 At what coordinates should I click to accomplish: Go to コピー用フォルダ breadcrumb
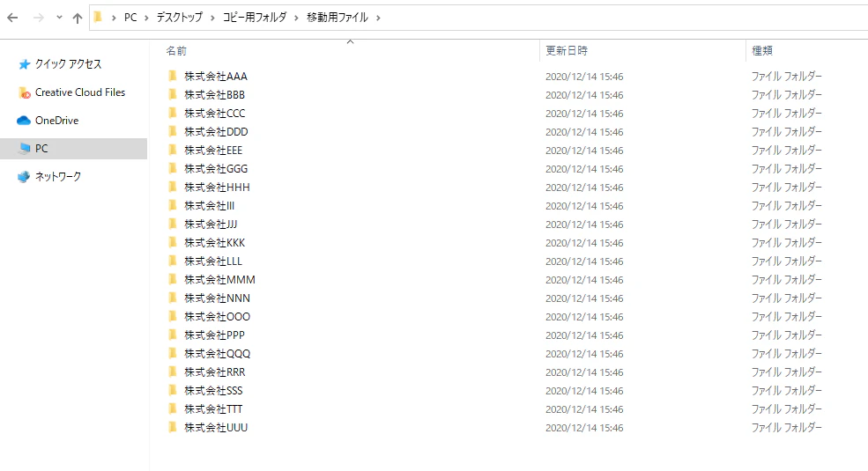pyautogui.click(x=255, y=18)
